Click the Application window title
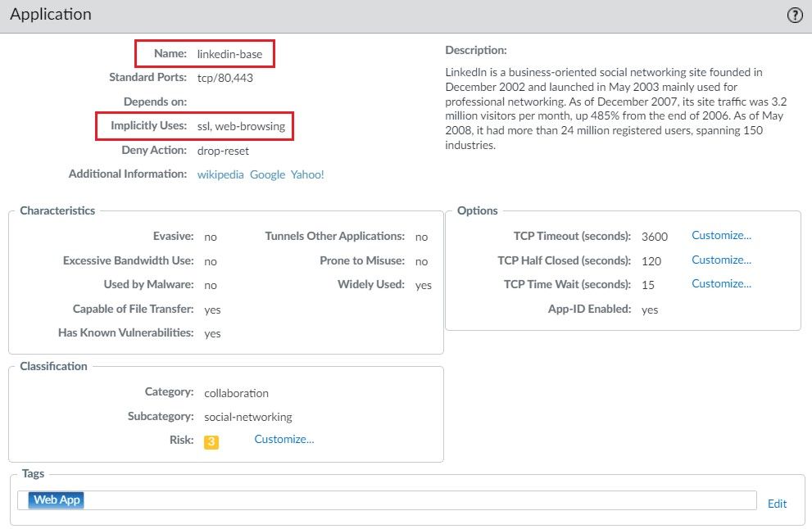Viewport: 812px width, 529px height. tap(51, 14)
